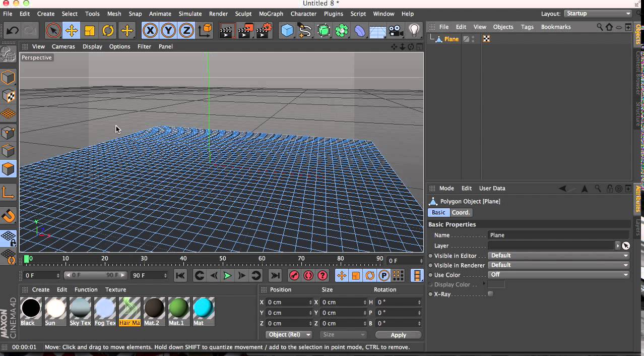Click the Display Color swatch
The image size is (644, 356).
click(x=496, y=284)
